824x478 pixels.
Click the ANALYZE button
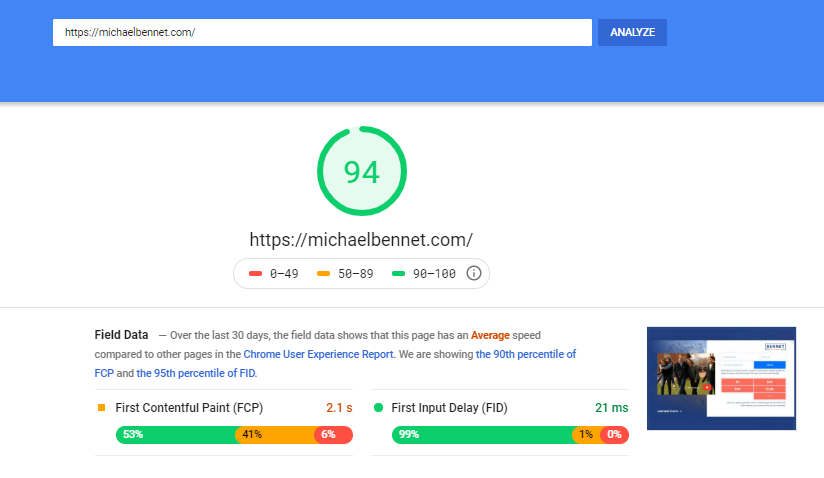(632, 33)
